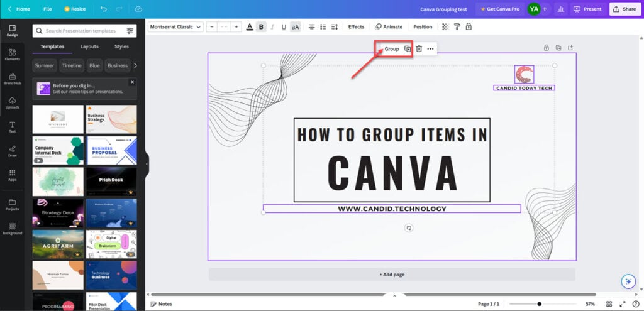644x311 pixels.
Task: Open the Brand Hub panel
Action: (x=13, y=79)
